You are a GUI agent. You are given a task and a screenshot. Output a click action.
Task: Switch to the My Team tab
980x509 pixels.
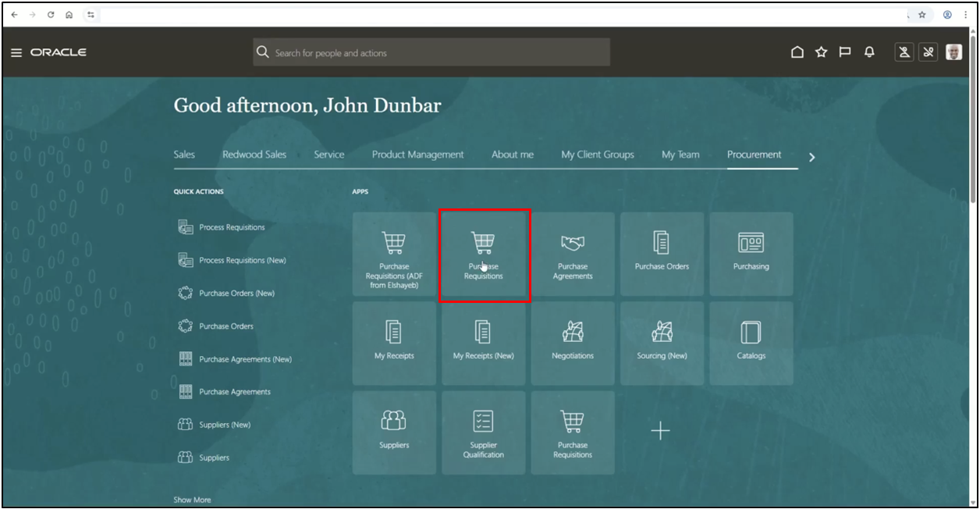[680, 155]
